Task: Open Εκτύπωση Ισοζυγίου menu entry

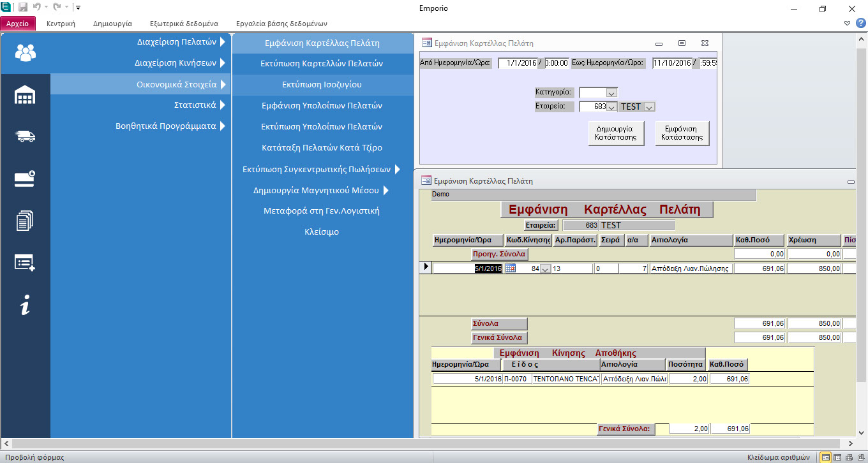Action: point(322,84)
